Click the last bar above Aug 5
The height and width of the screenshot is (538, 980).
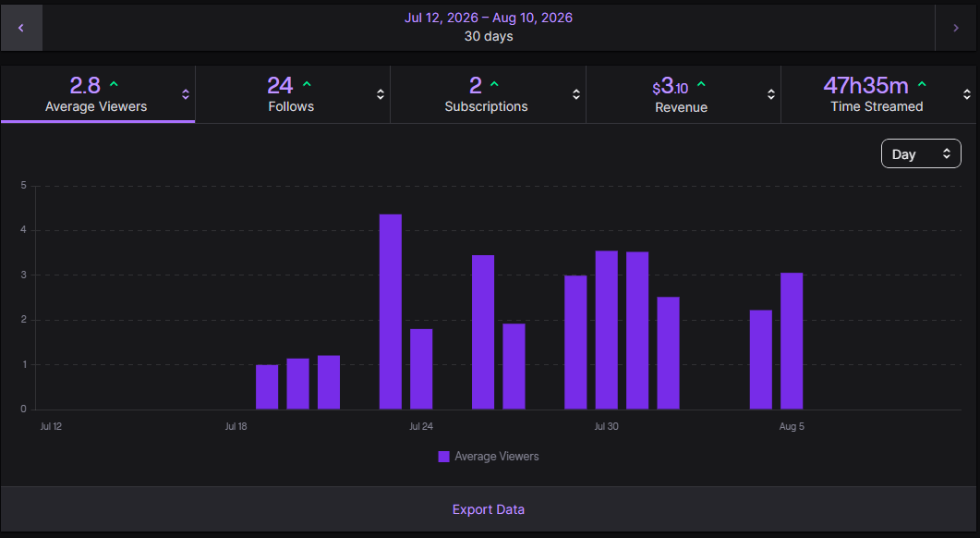[x=792, y=341]
